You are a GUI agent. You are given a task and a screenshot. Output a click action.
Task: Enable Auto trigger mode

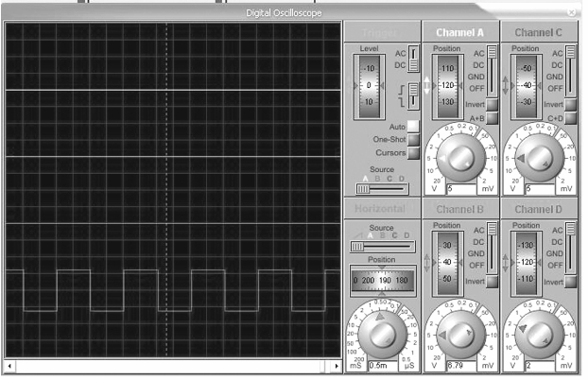tap(413, 127)
